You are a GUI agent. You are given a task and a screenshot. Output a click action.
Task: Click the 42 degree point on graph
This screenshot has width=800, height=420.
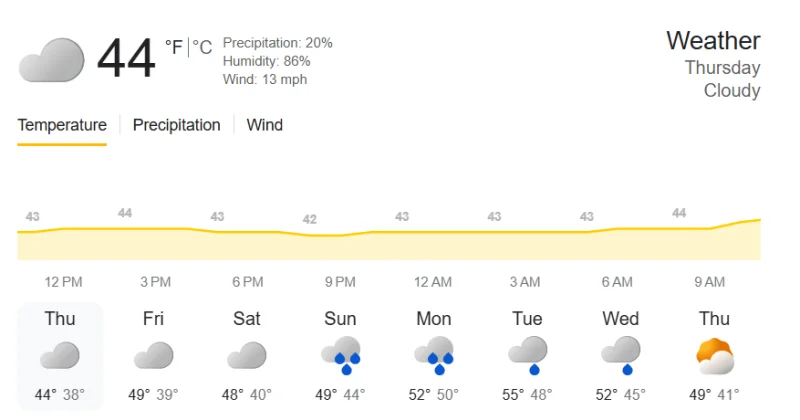(310, 219)
